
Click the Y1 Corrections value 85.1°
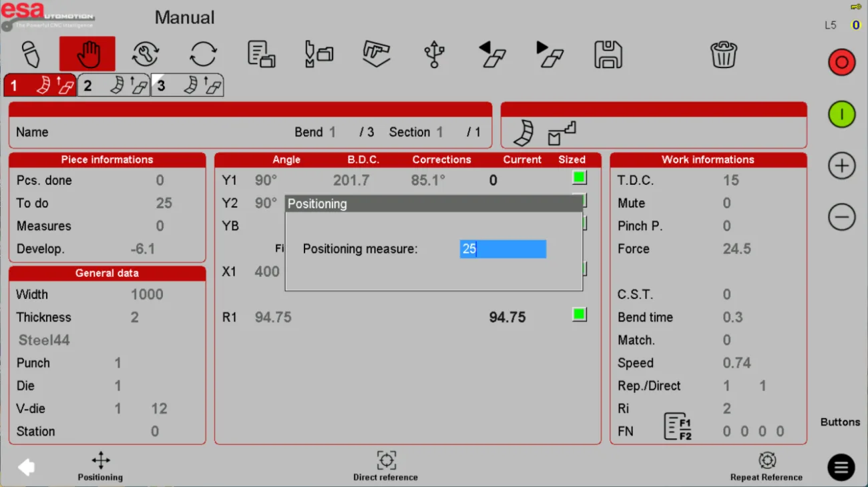[x=428, y=180]
